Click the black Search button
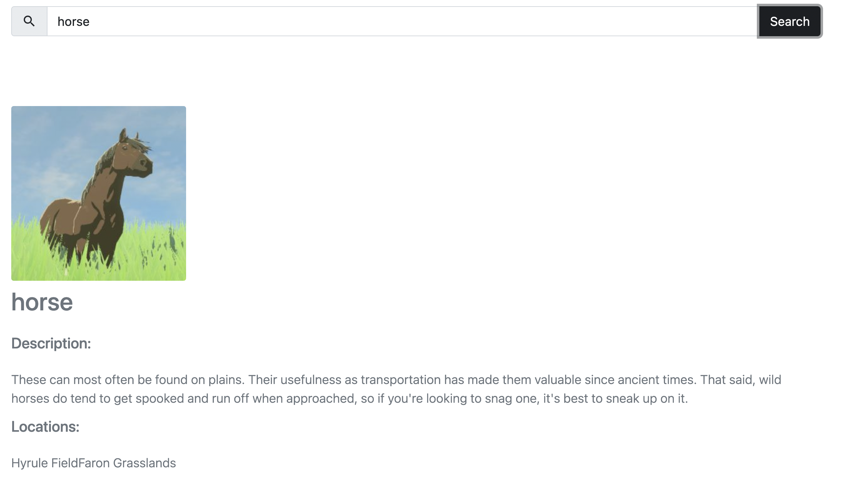Viewport: 868px width, 496px height. pyautogui.click(x=789, y=21)
